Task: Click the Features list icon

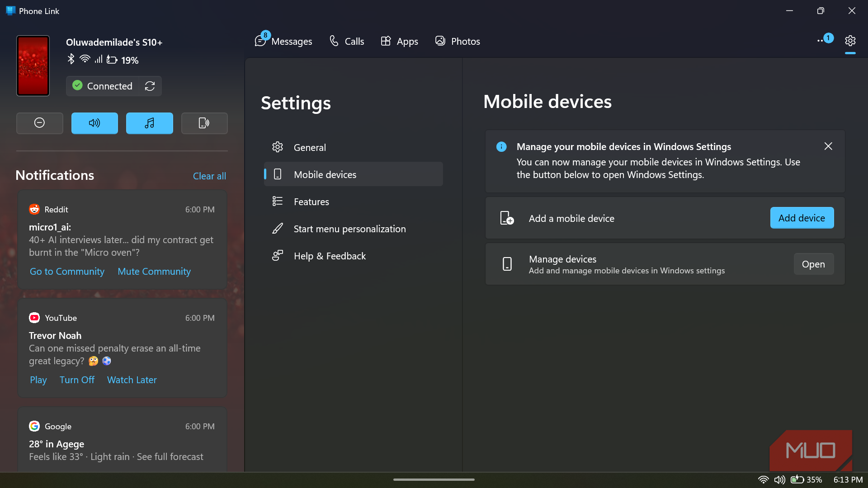Action: tap(278, 201)
